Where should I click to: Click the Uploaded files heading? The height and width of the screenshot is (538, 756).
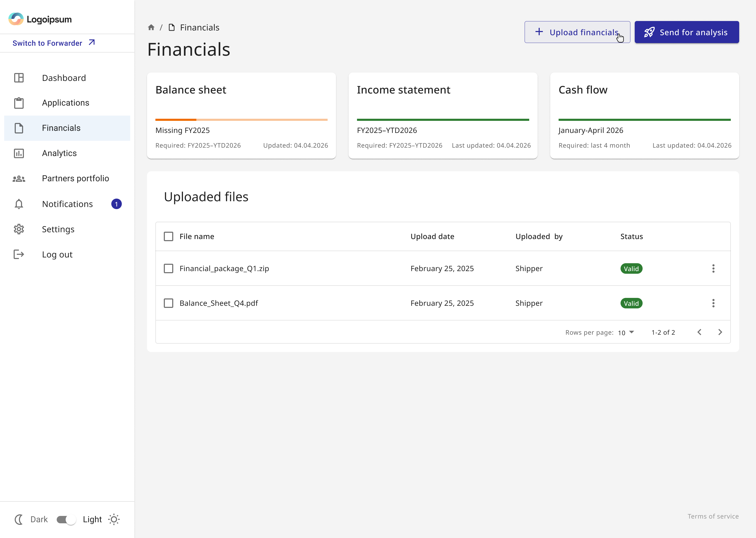[x=206, y=197]
